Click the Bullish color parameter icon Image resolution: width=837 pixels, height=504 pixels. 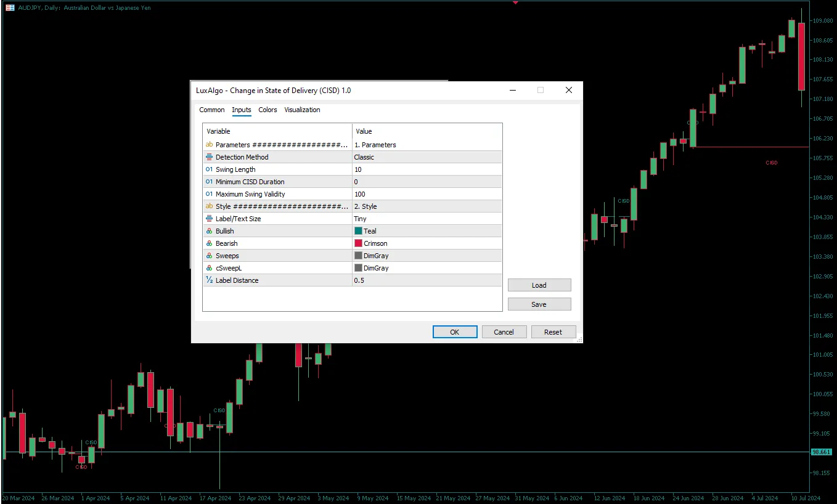[x=209, y=231]
